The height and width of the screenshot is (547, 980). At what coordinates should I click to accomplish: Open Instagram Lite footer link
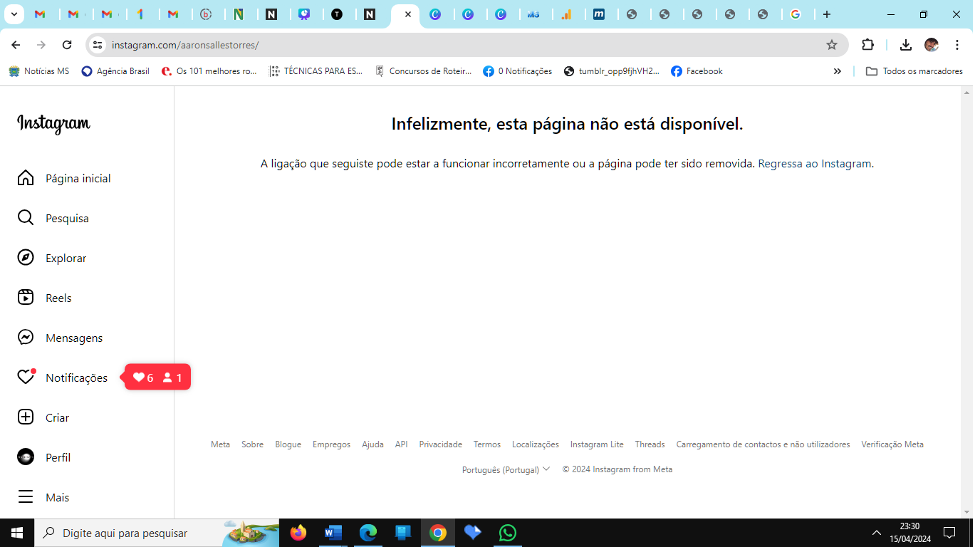coord(597,444)
